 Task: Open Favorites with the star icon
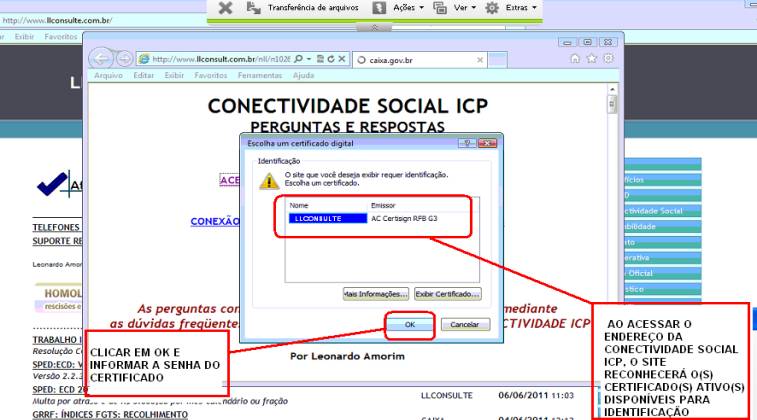pos(591,58)
